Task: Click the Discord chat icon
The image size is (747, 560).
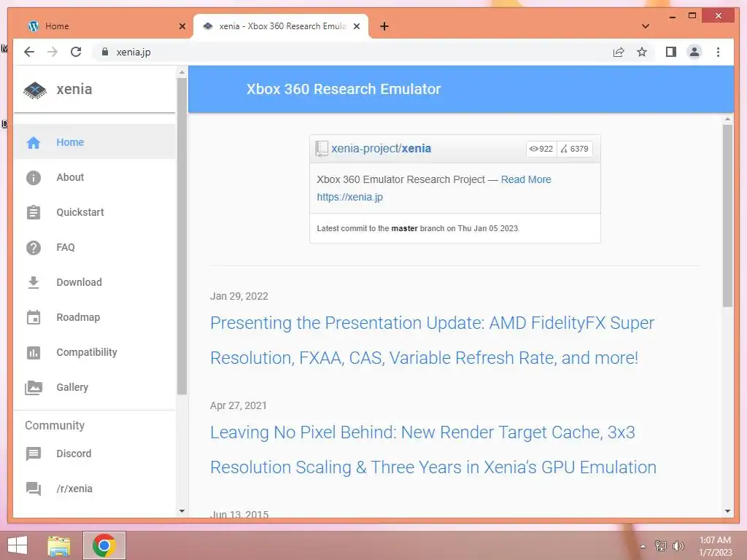Action: pos(34,454)
